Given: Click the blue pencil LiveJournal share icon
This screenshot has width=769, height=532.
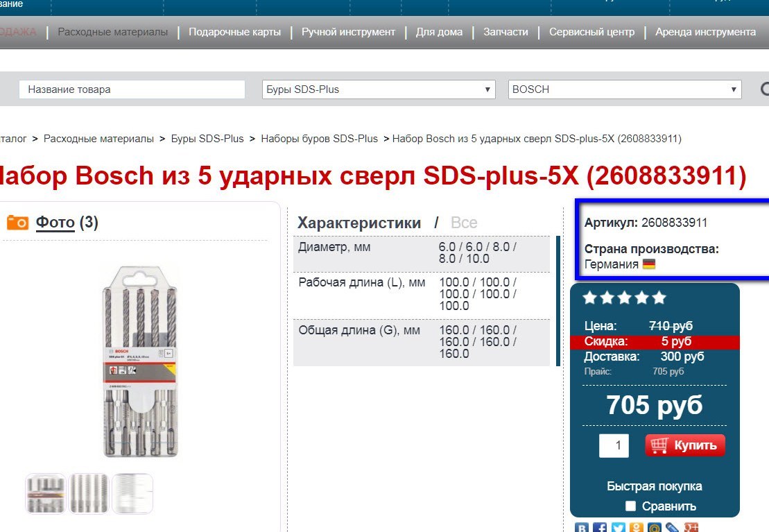Looking at the screenshot, I should [x=673, y=529].
